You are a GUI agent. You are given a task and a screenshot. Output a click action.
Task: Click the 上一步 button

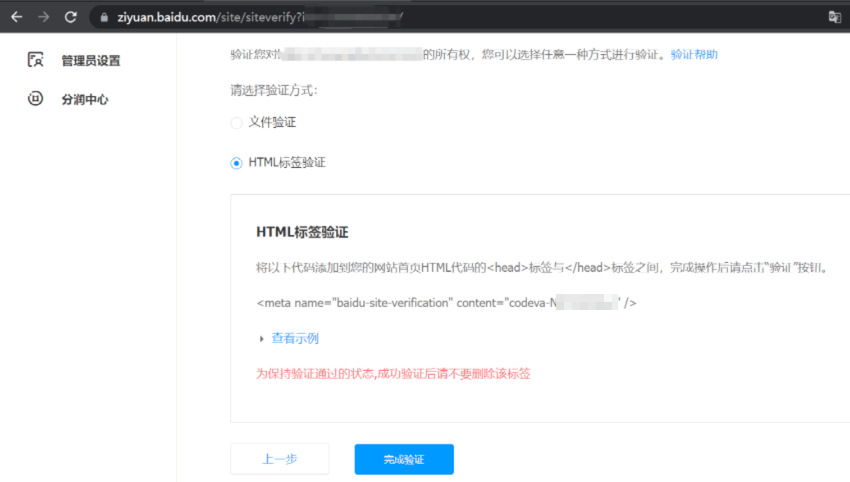coord(280,459)
